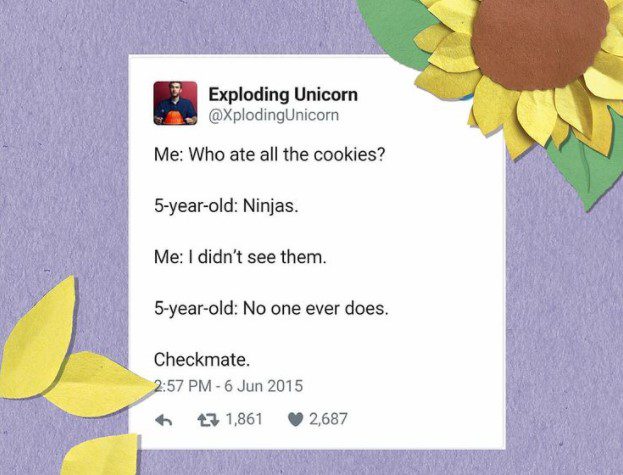
Task: Click the 2,687 likes count
Action: coord(328,419)
